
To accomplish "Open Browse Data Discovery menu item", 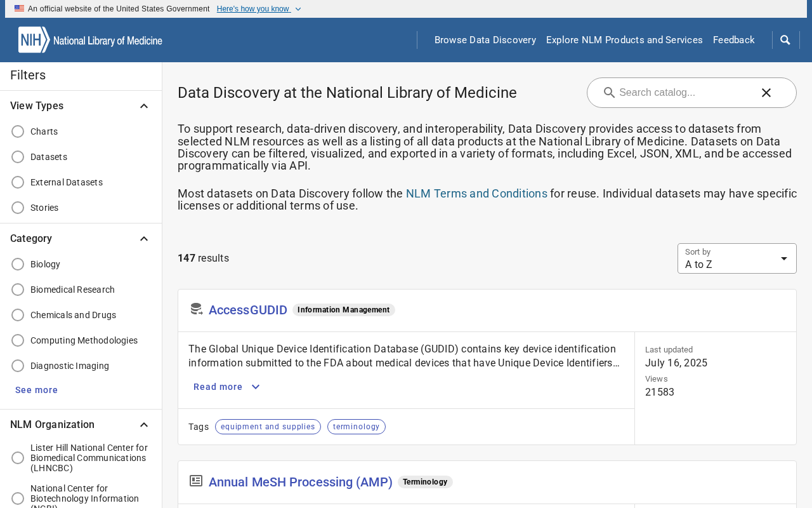I will pyautogui.click(x=485, y=40).
